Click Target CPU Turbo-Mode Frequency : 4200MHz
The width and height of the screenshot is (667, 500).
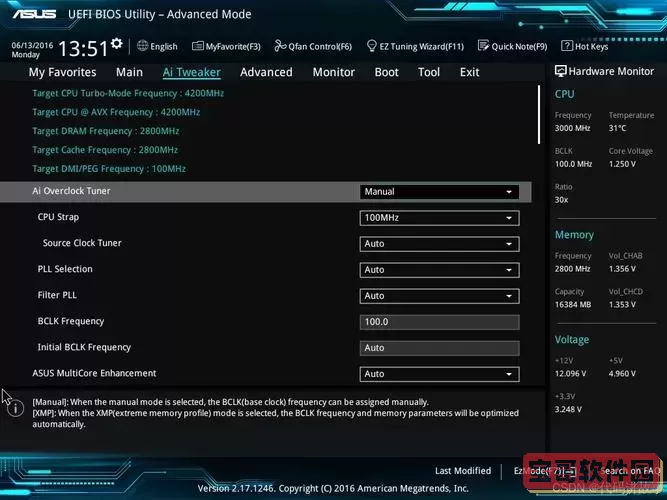point(128,93)
